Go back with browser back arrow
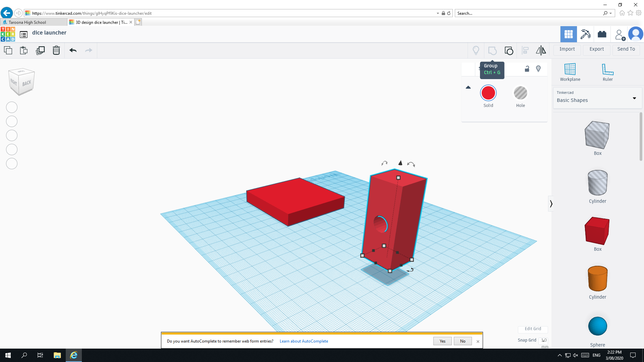 [x=6, y=13]
